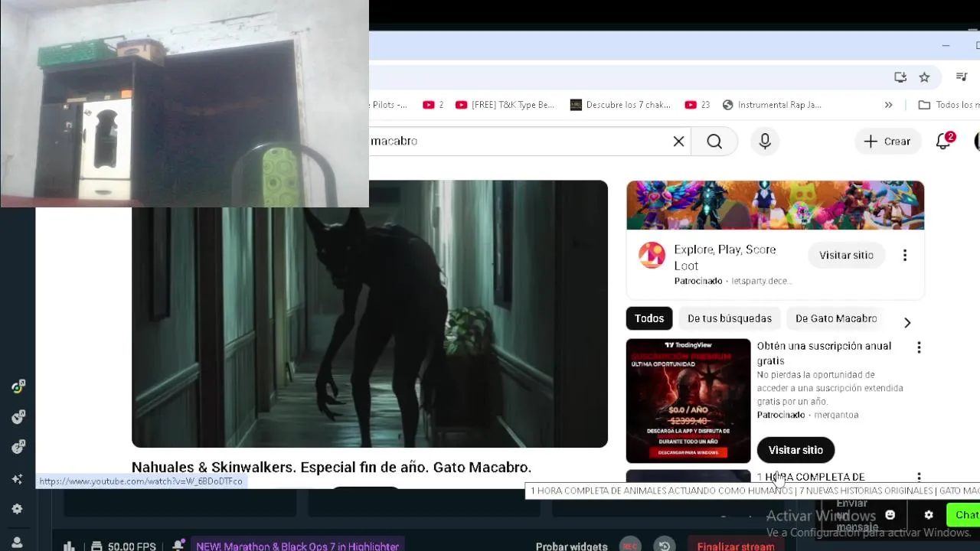
Task: Select the 'De tus búsquedas' filter chip
Action: (730, 318)
